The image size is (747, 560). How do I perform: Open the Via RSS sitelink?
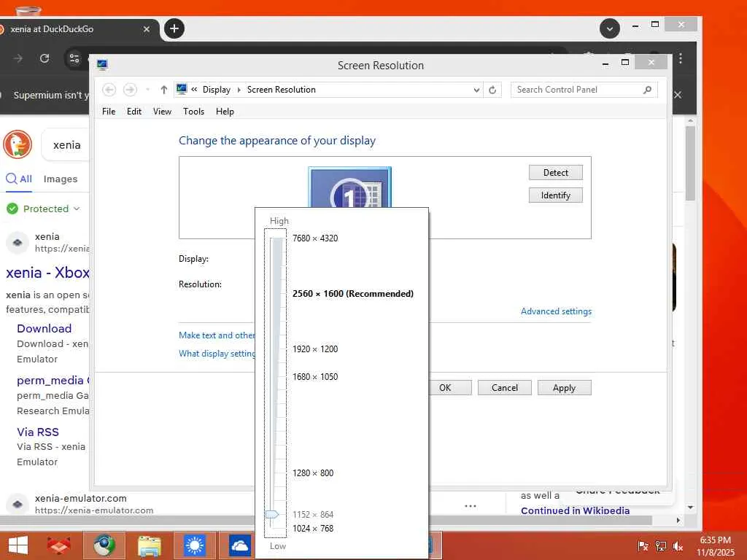pos(38,432)
